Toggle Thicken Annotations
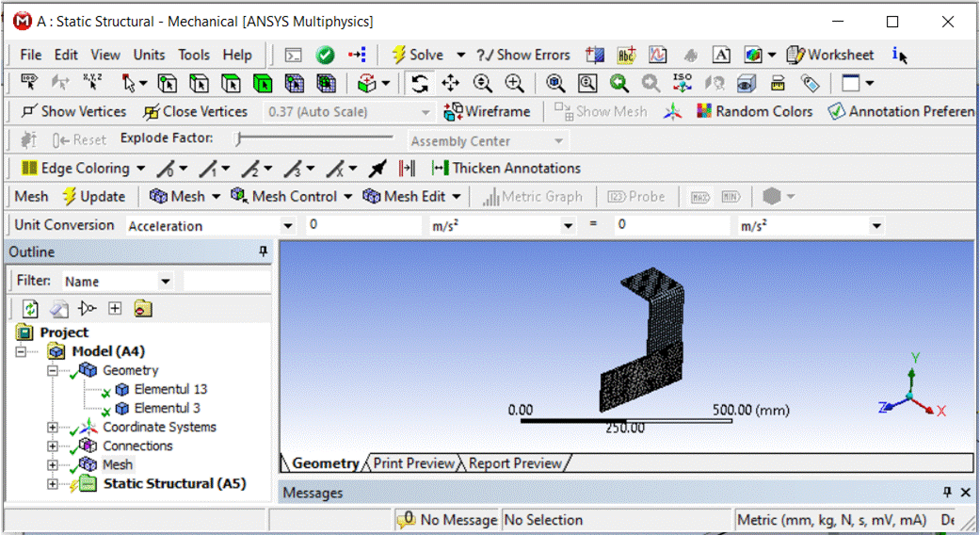The image size is (980, 535). point(506,168)
